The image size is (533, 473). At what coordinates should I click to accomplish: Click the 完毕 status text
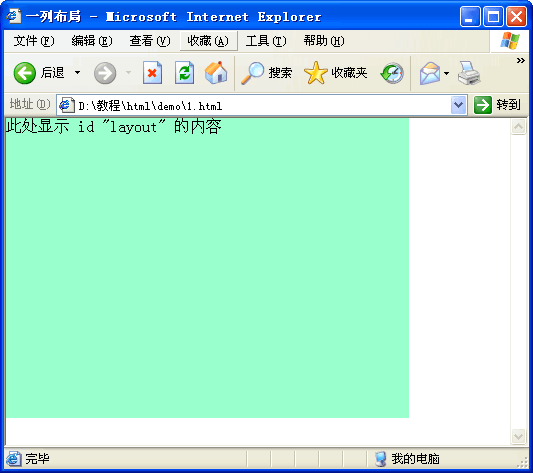[x=37, y=459]
